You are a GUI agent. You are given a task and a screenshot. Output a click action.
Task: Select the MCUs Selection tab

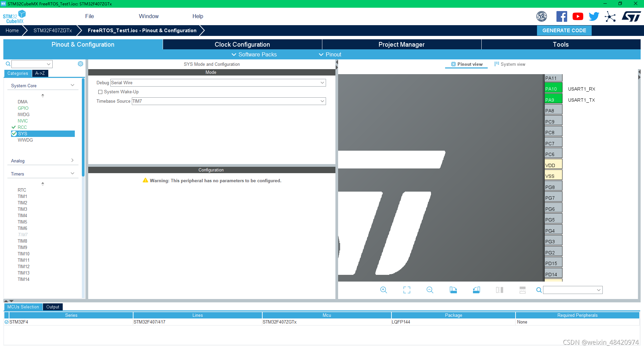click(x=23, y=307)
